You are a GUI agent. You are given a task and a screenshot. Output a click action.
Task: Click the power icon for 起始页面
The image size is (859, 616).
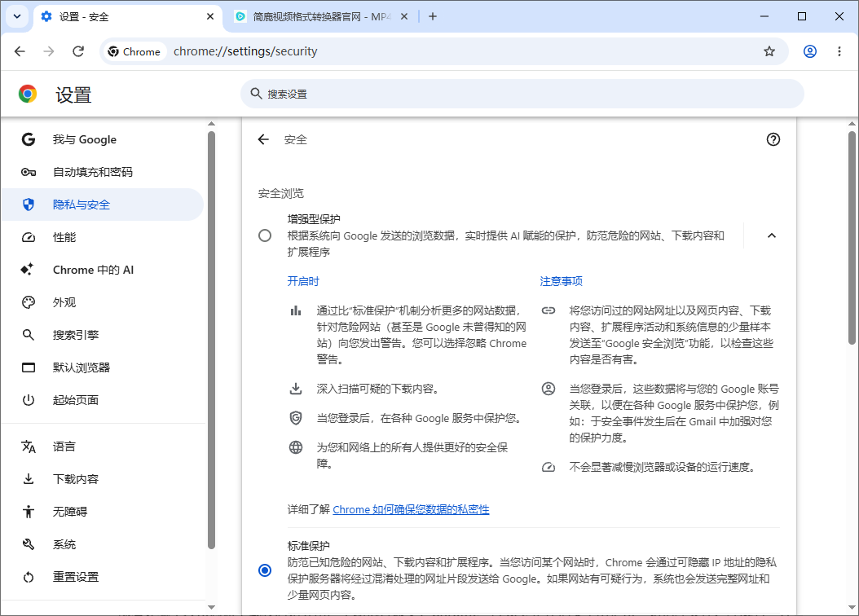(29, 400)
